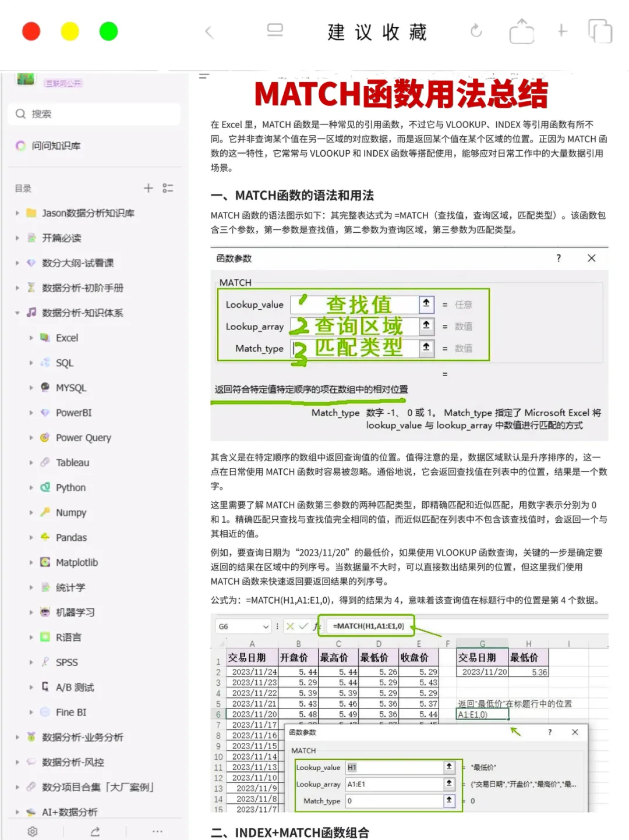Click the browser back arrow
The height and width of the screenshot is (840, 629).
coord(209,32)
